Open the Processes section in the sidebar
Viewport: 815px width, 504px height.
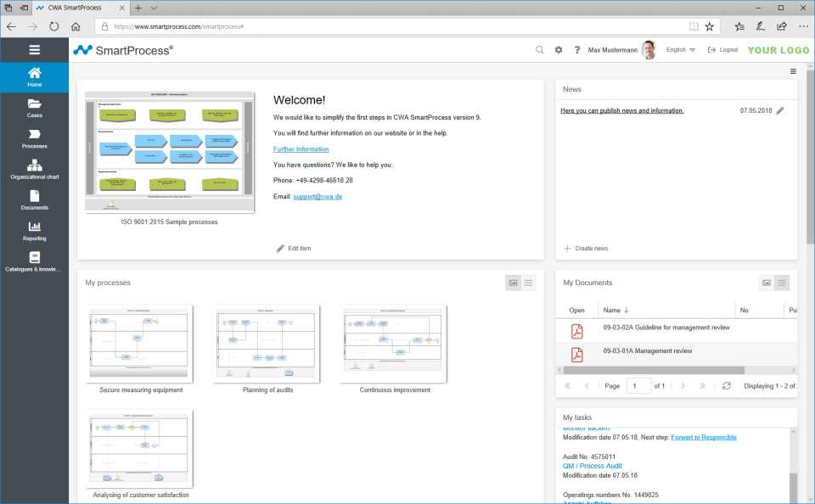pyautogui.click(x=34, y=139)
